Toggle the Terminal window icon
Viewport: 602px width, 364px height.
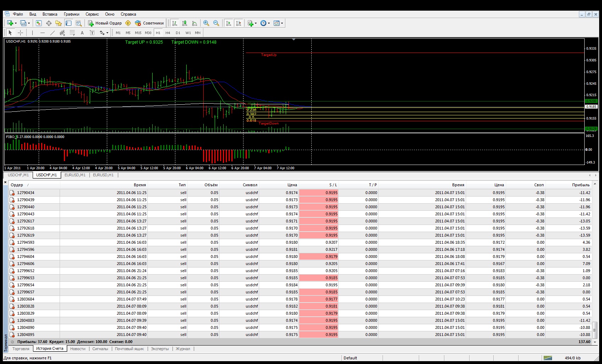point(69,23)
